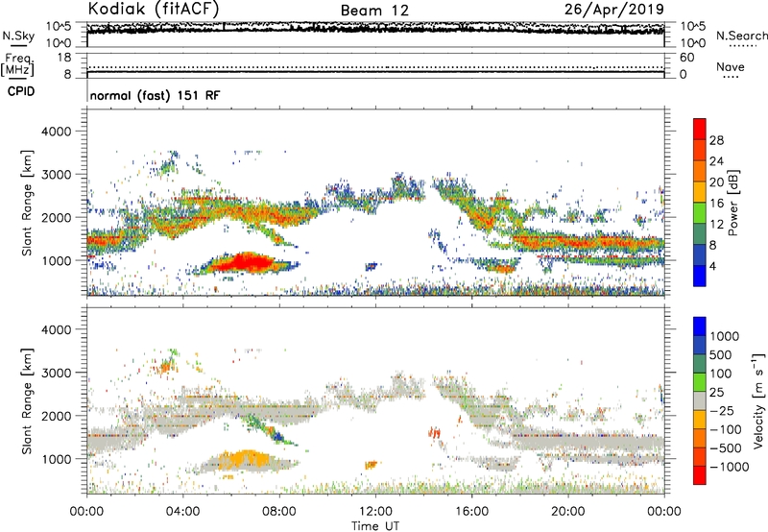Viewport: 768px width, 532px height.
Task: Click the 'N.Search' legend label
Action: tap(741, 36)
